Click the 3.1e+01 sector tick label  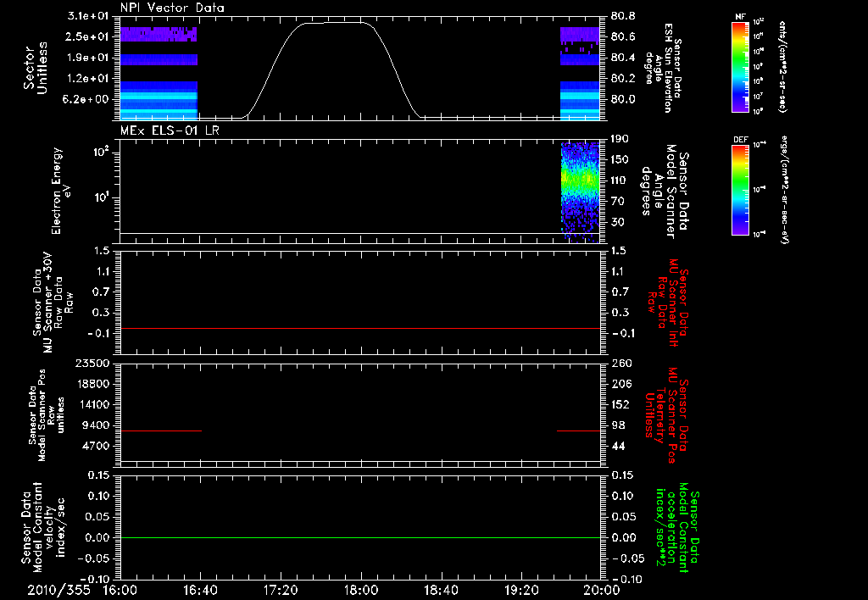pos(87,16)
